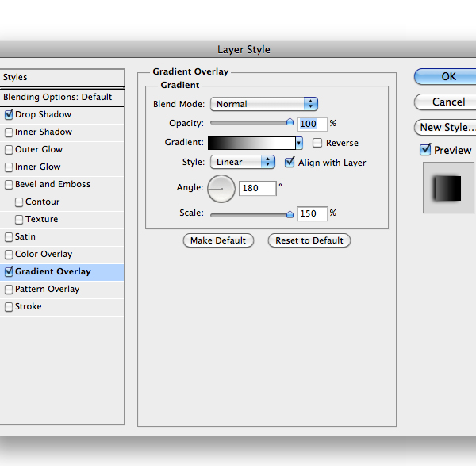Enable the Contour checkbox

click(19, 202)
